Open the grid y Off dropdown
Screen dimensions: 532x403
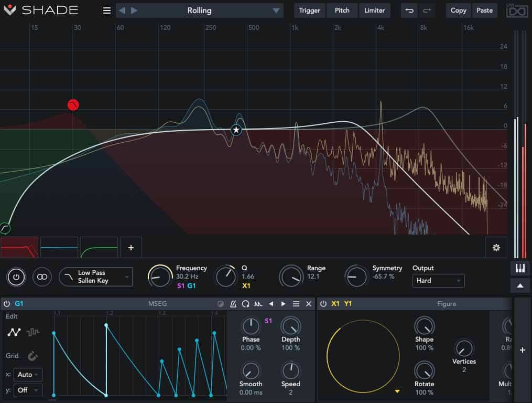click(x=28, y=390)
